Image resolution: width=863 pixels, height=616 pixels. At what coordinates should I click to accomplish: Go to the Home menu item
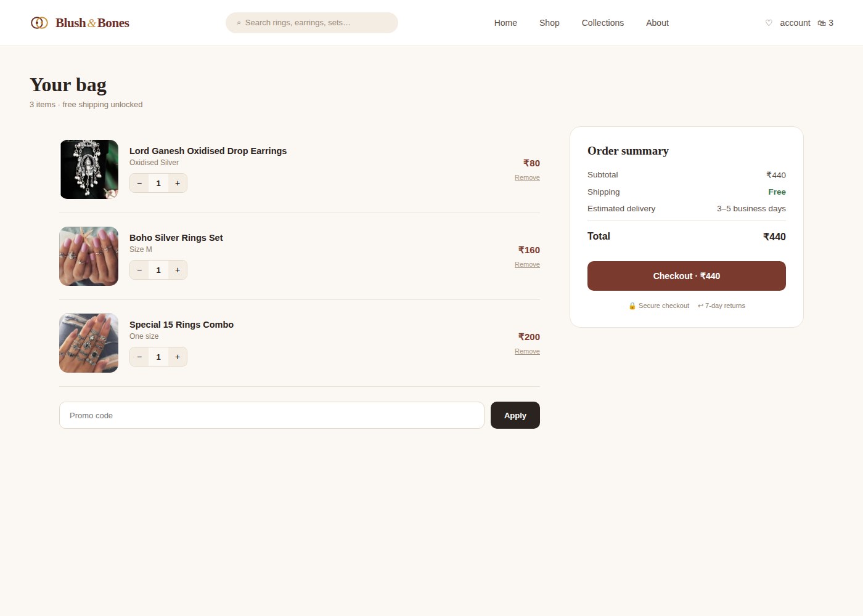click(x=505, y=23)
